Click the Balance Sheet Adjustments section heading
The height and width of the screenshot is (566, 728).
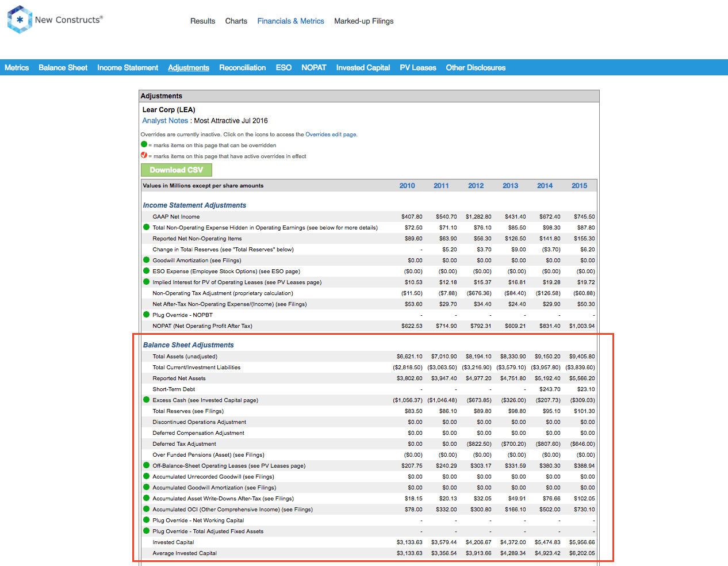(x=189, y=345)
